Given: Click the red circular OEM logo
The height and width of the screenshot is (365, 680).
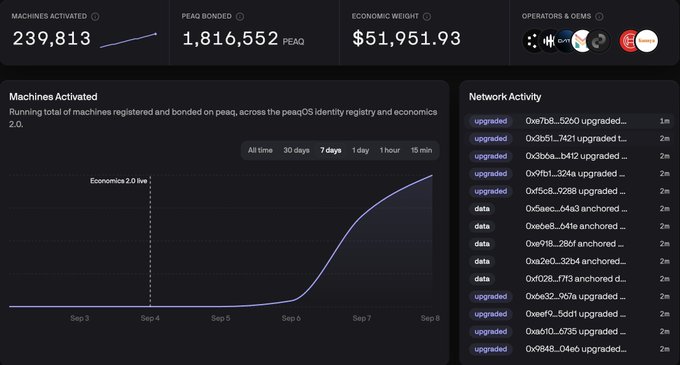Looking at the screenshot, I should [x=627, y=41].
